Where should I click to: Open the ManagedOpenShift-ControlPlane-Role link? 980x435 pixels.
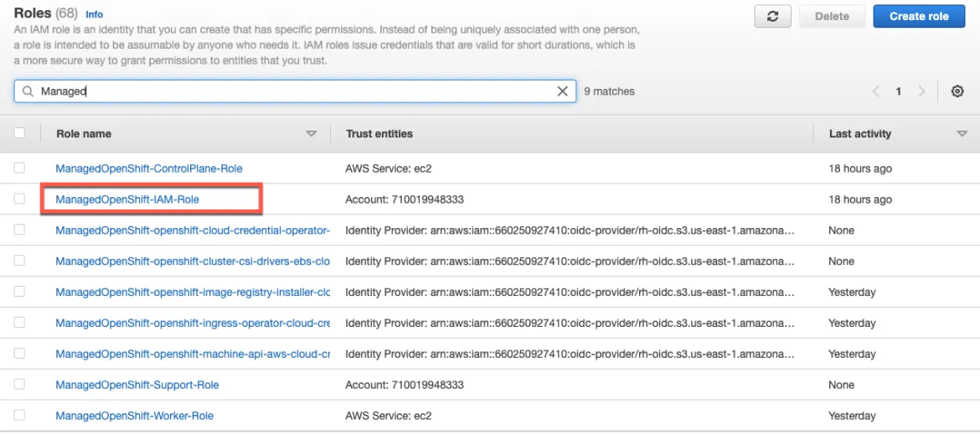pyautogui.click(x=149, y=168)
